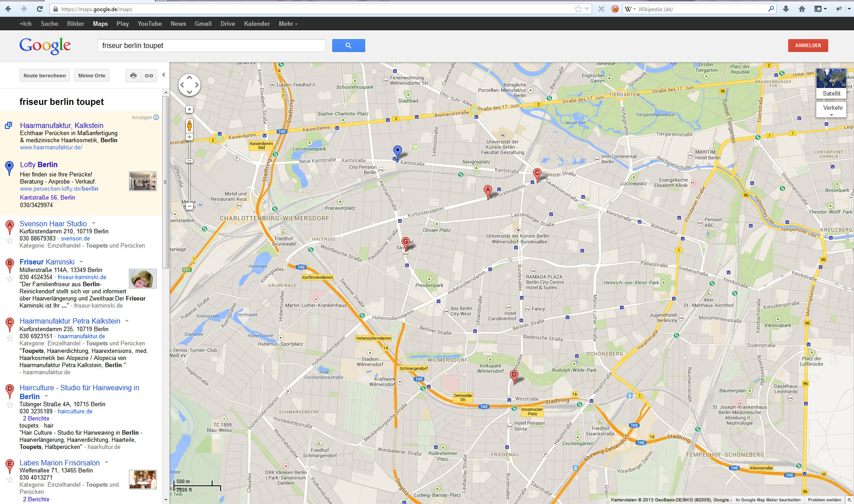Viewport: 854px width, 504px height.
Task: Open Drive from Google bar
Action: pos(228,24)
